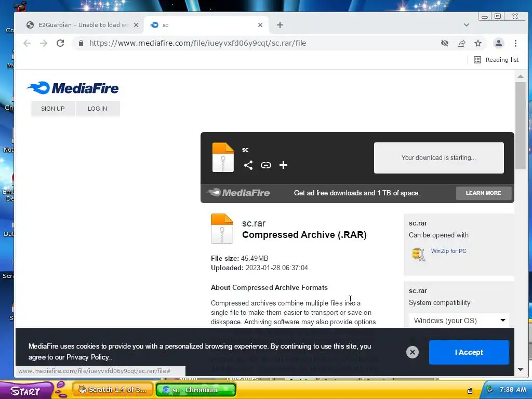Viewport: 532px width, 399px height.
Task: Close the sc tab
Action: tap(260, 25)
